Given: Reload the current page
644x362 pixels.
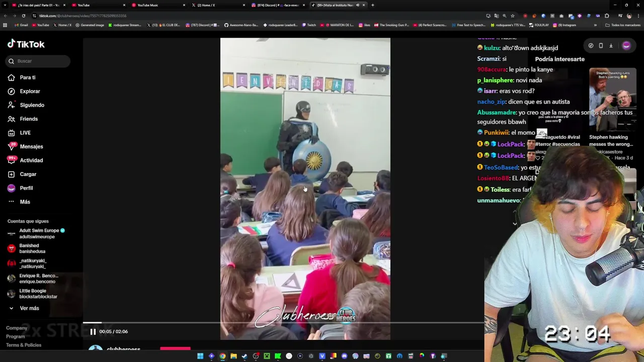Looking at the screenshot, I should [x=23, y=16].
